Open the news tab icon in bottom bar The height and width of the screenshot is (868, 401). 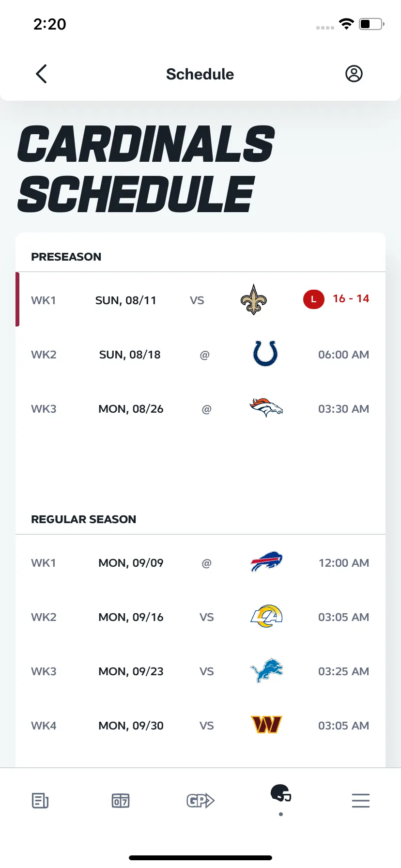40,801
